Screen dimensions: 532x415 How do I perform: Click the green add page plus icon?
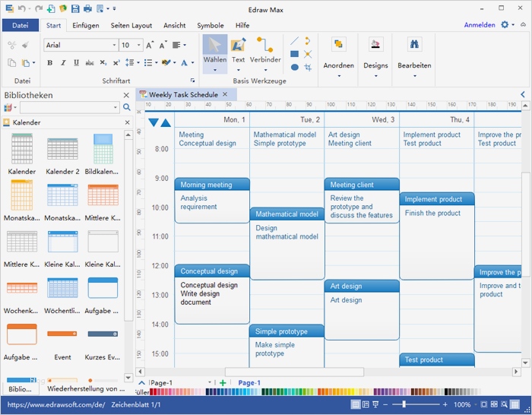point(223,383)
